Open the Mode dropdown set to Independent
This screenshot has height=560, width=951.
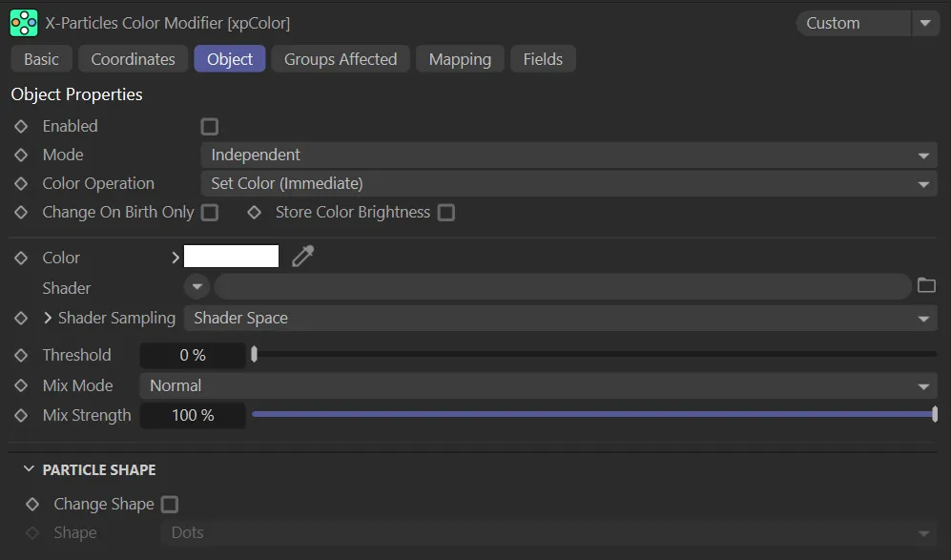coord(569,155)
